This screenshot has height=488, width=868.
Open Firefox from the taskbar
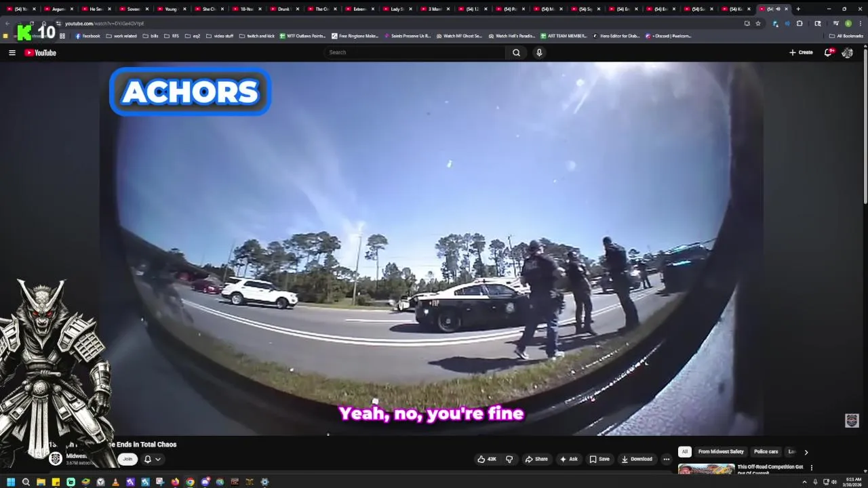click(x=175, y=482)
